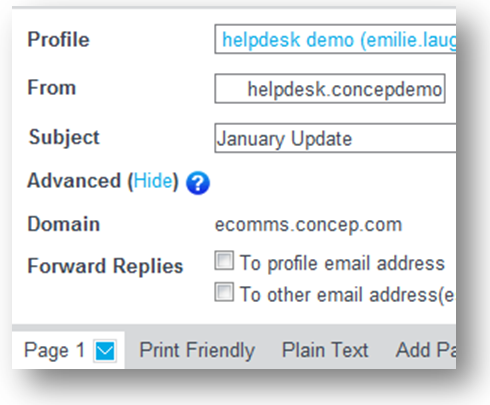Hide the Advanced options section
The image size is (490, 405).
(x=153, y=181)
